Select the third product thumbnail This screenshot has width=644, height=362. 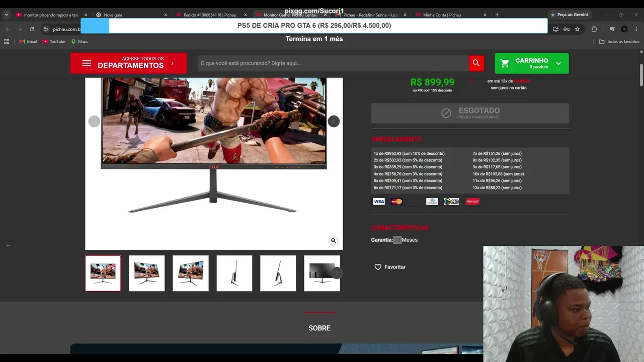pos(190,274)
